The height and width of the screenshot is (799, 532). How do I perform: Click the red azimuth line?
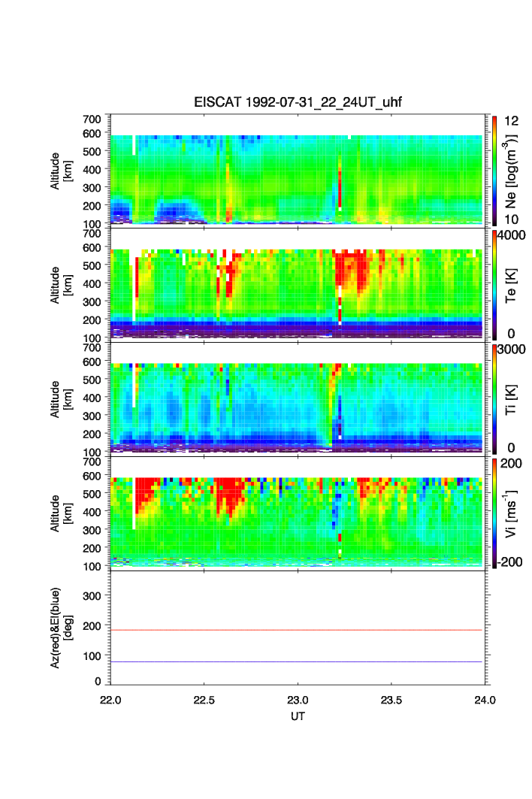pos(296,631)
